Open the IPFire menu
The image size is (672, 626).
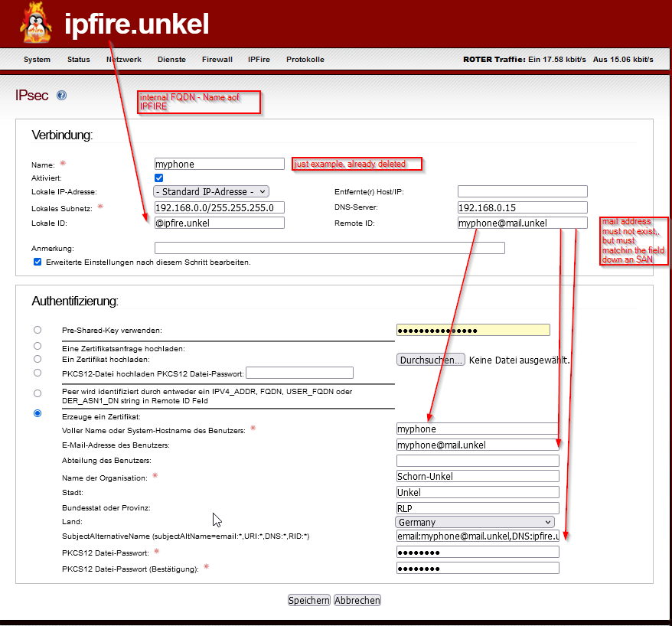coord(259,60)
